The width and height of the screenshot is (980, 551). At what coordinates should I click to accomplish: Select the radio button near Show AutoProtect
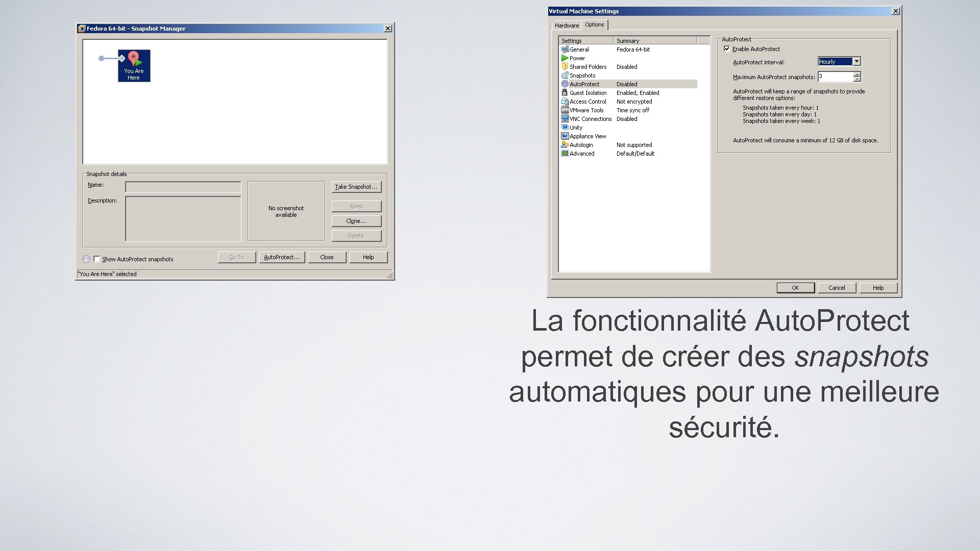pos(86,259)
